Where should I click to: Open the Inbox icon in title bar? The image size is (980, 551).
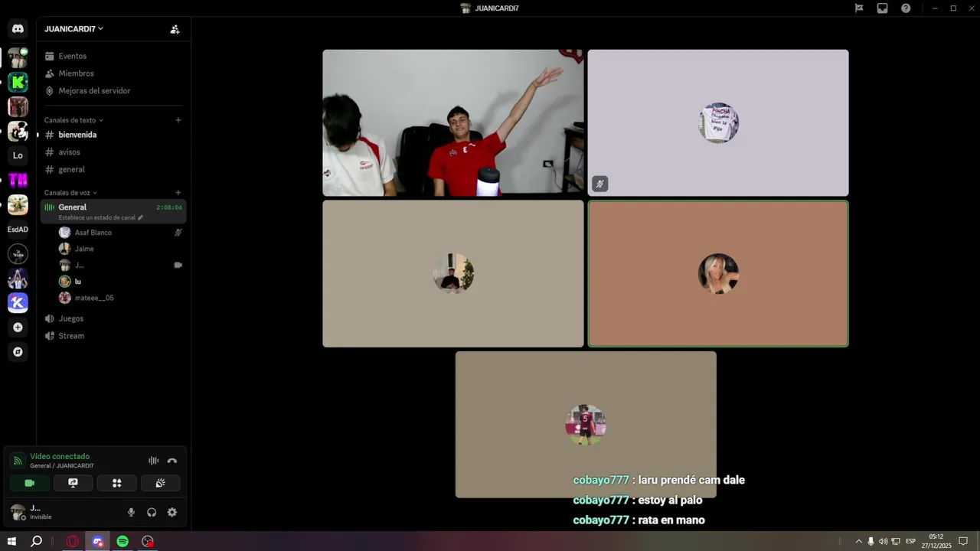882,8
